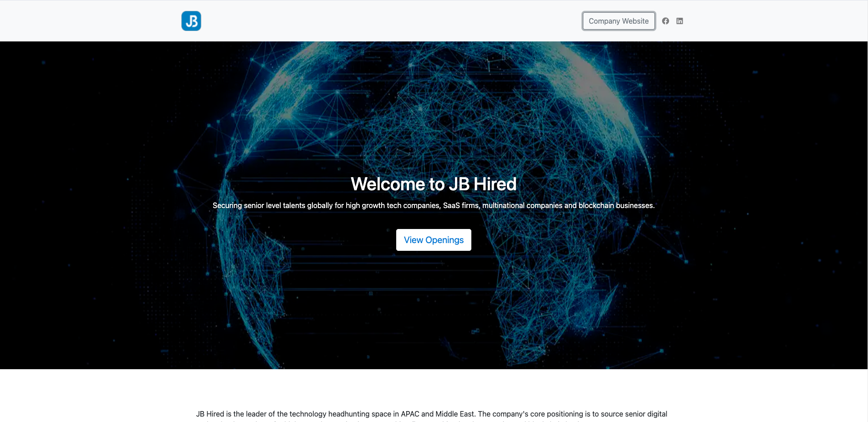Open the LinkedIn page icon
The width and height of the screenshot is (868, 422).
pyautogui.click(x=679, y=21)
